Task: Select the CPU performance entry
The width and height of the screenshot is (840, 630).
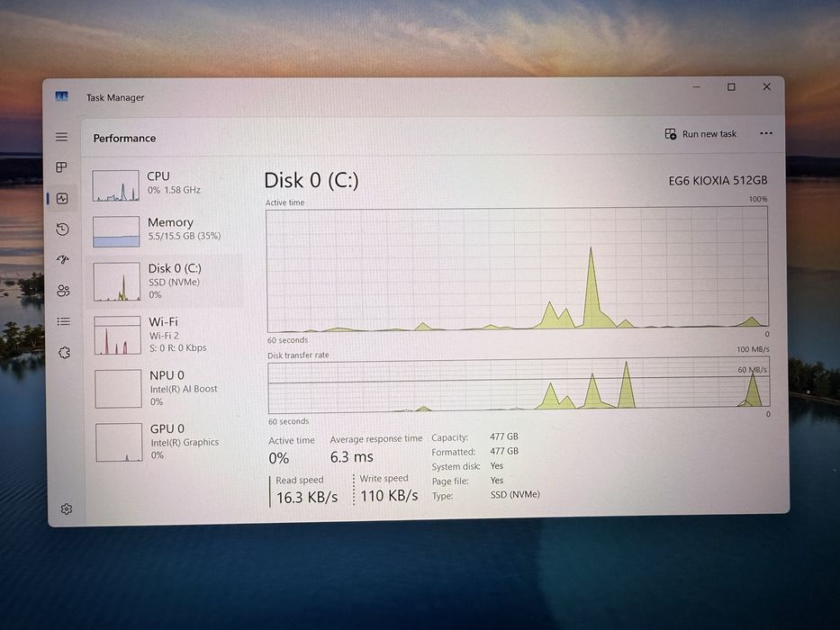Action: click(165, 185)
